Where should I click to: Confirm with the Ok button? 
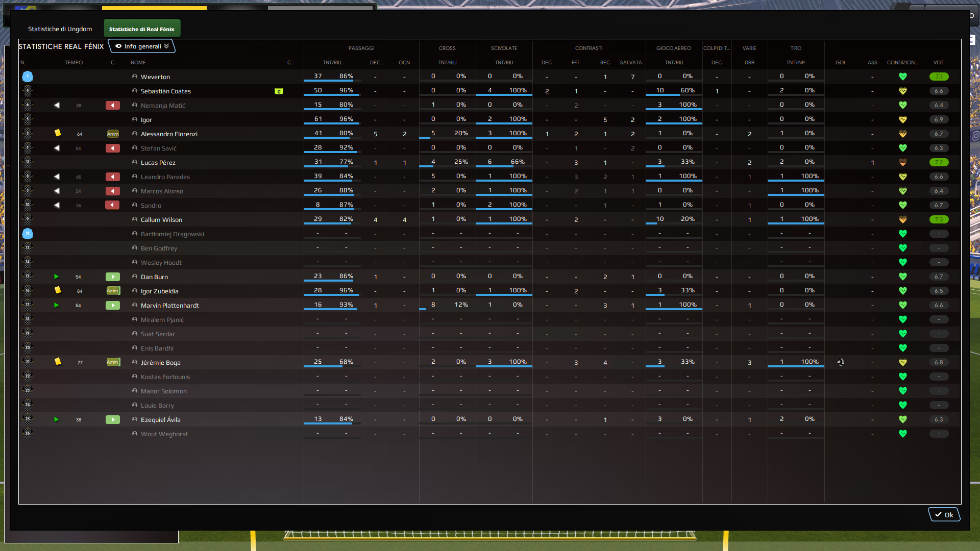point(944,514)
